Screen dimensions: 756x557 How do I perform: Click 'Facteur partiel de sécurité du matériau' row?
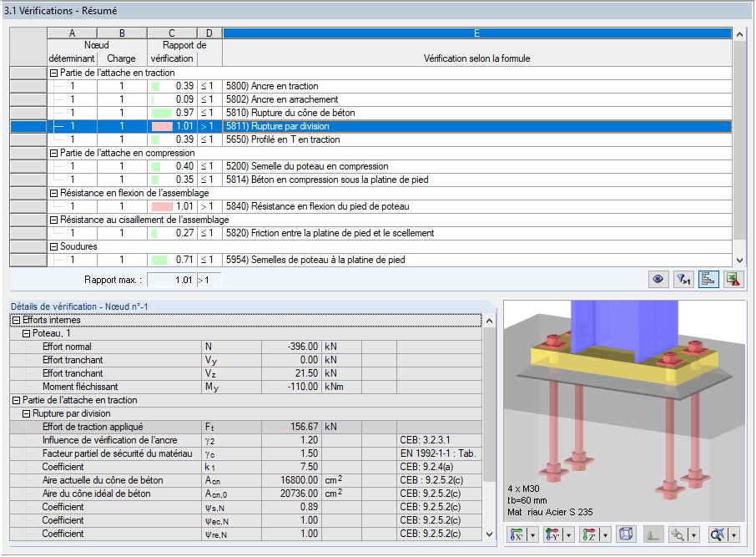(245, 453)
